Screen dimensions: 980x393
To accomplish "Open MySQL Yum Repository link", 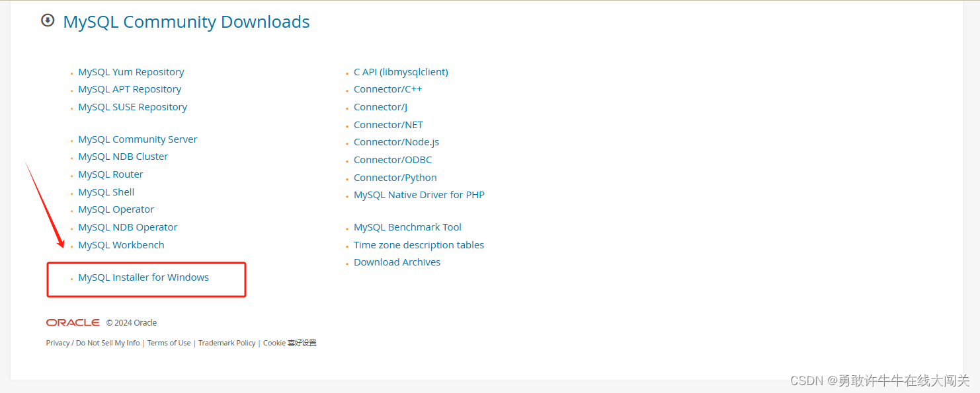I will coord(131,72).
